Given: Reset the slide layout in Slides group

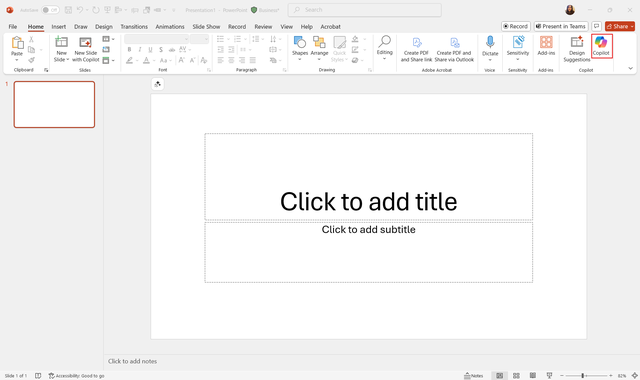Looking at the screenshot, I should (x=106, y=49).
